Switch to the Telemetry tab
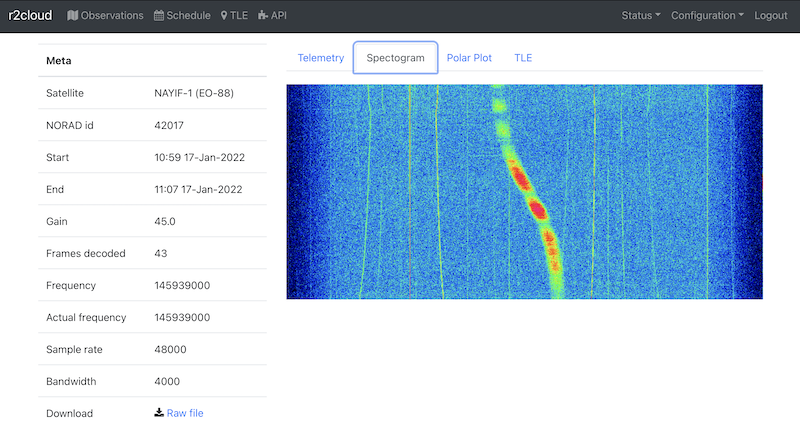 (321, 58)
